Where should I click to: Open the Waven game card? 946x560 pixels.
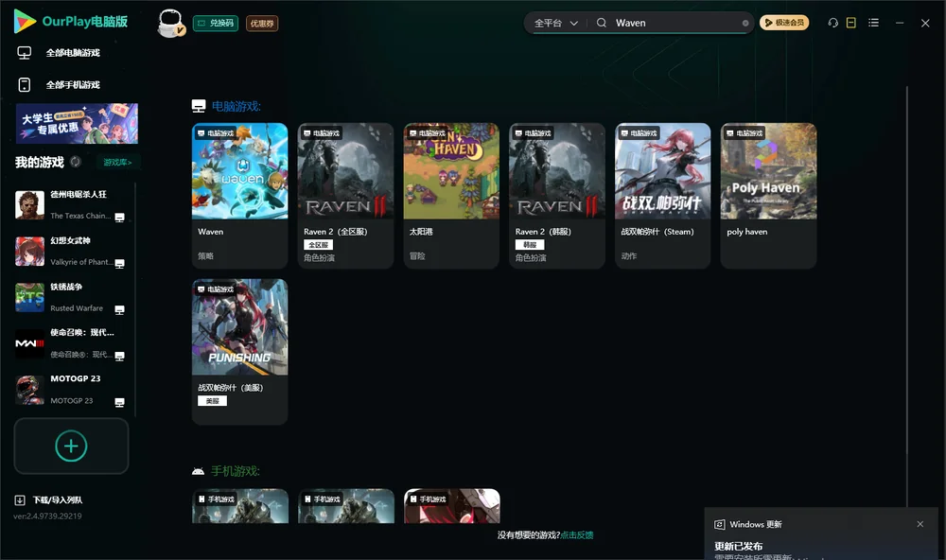[239, 196]
